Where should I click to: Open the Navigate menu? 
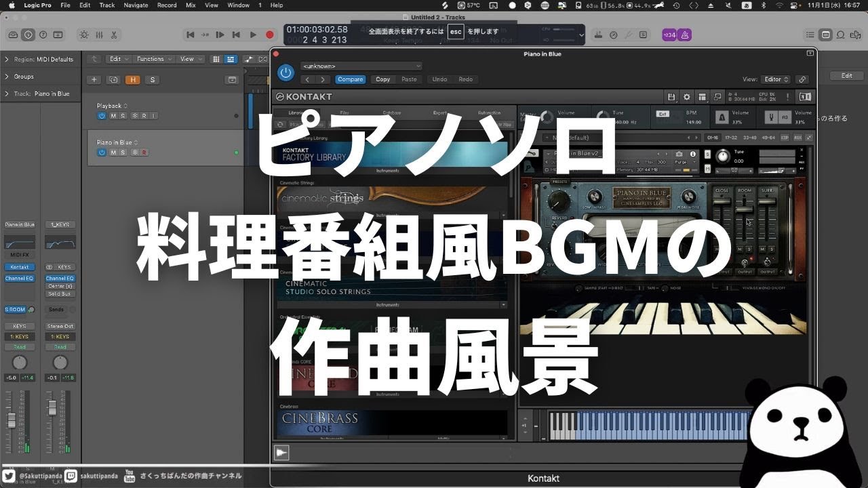click(136, 5)
